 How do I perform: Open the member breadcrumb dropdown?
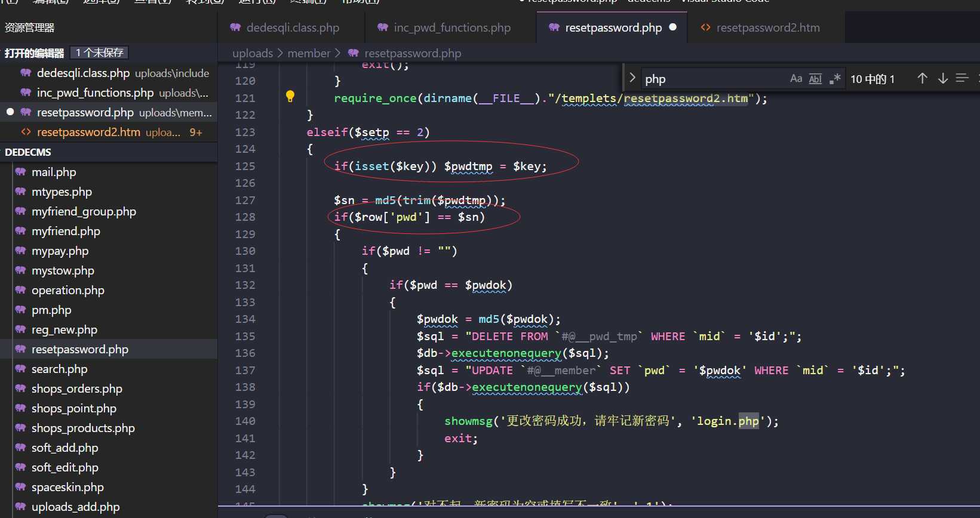click(x=309, y=53)
